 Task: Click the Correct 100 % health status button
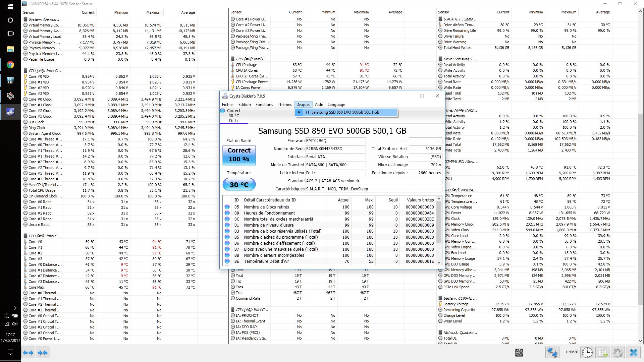click(239, 155)
